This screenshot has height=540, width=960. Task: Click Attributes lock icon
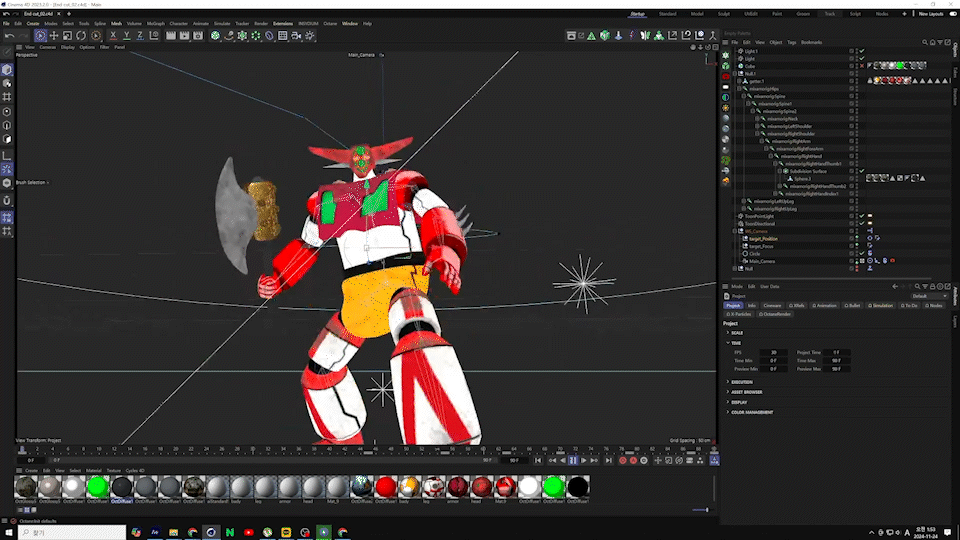(x=932, y=287)
